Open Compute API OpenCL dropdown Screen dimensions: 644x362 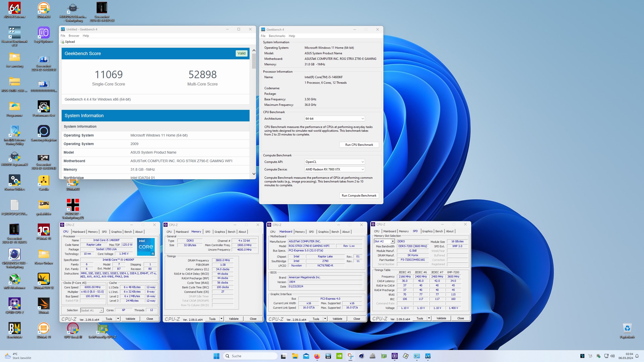pos(335,162)
